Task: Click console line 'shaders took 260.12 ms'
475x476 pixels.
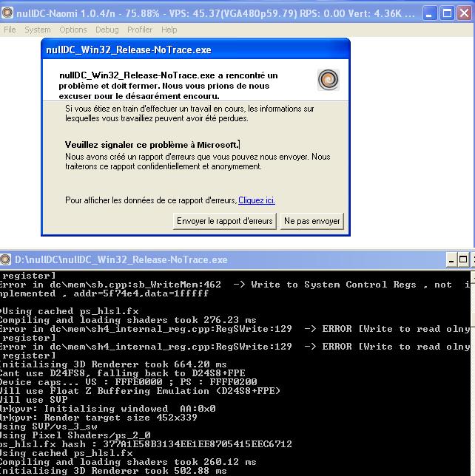Action: [x=128, y=462]
